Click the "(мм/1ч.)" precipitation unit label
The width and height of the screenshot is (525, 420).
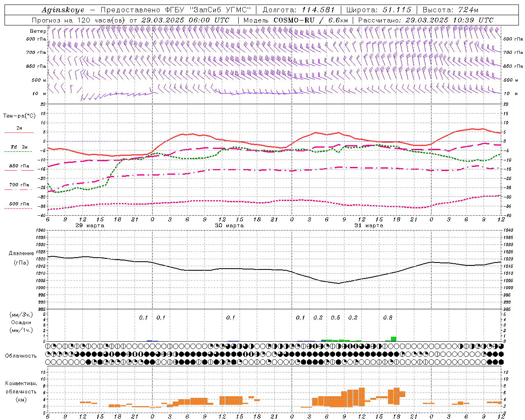(x=21, y=330)
